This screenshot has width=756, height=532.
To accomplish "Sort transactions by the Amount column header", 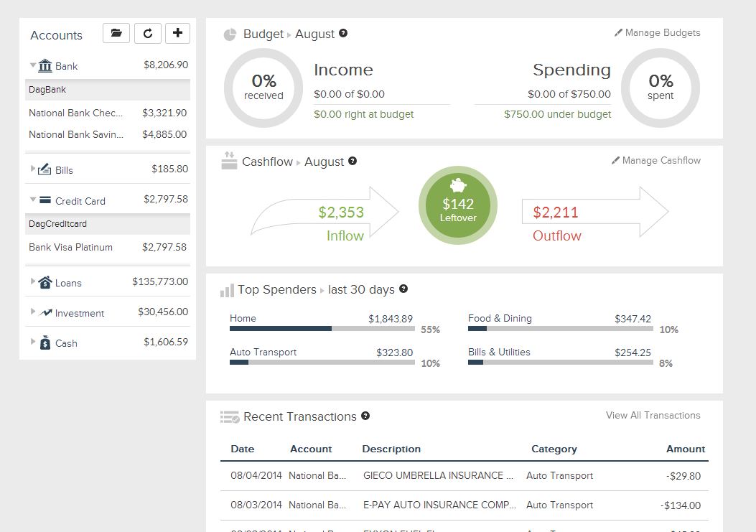I will click(x=685, y=449).
